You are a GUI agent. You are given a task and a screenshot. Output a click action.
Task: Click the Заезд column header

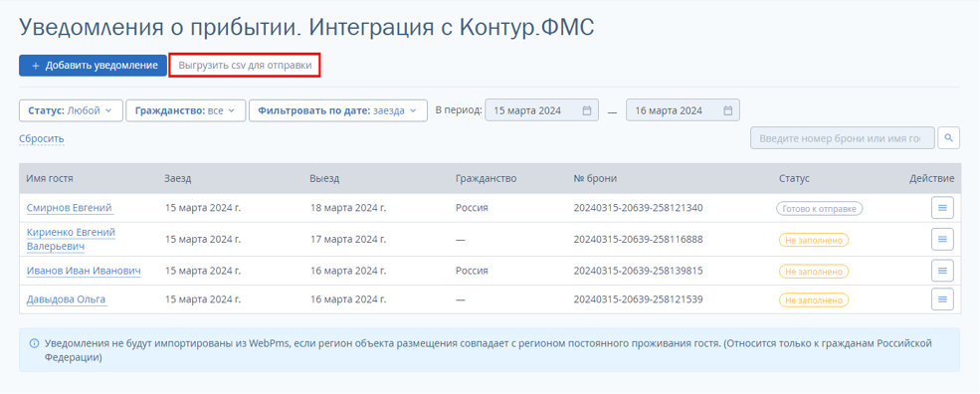178,179
